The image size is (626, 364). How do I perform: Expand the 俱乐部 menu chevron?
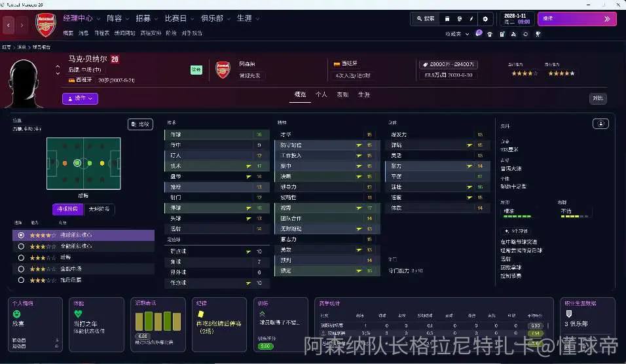229,19
